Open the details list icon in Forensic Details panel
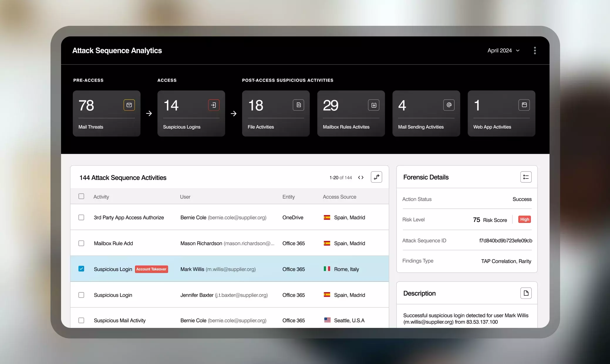610x364 pixels. 526,177
